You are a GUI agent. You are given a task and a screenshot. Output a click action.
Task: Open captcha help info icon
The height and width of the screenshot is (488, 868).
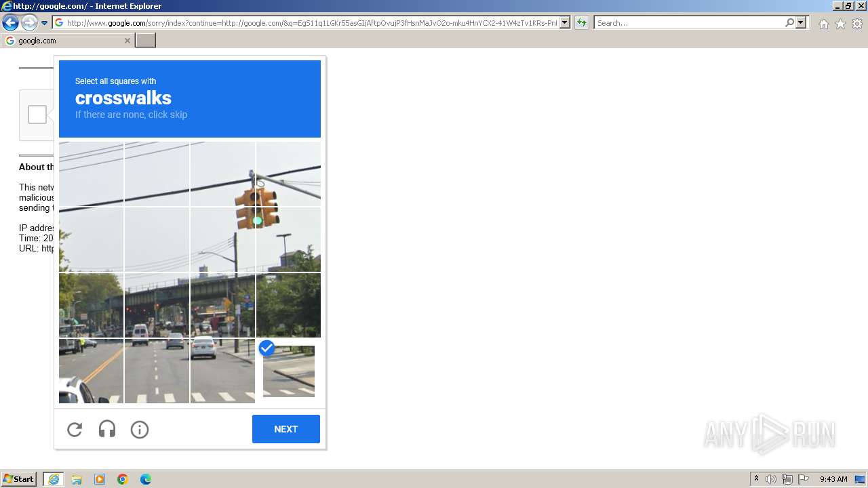[x=140, y=429]
